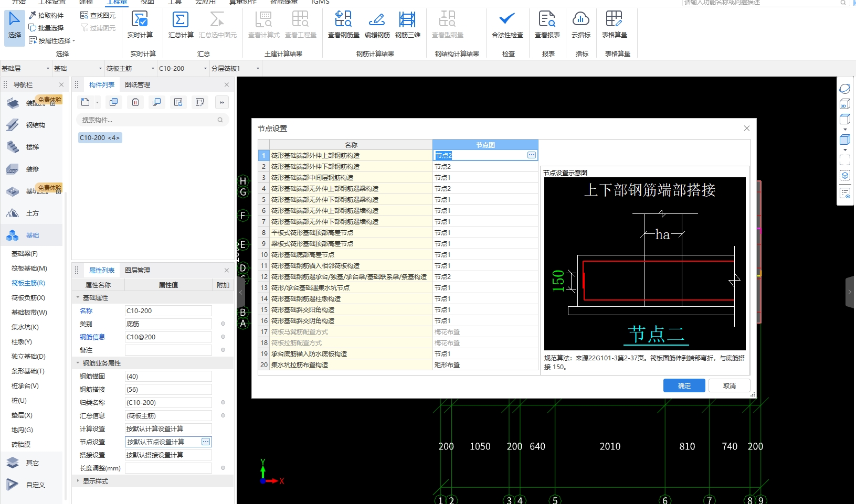Open 钢筋三维 rebar 3D view
The width and height of the screenshot is (856, 504).
(x=408, y=25)
